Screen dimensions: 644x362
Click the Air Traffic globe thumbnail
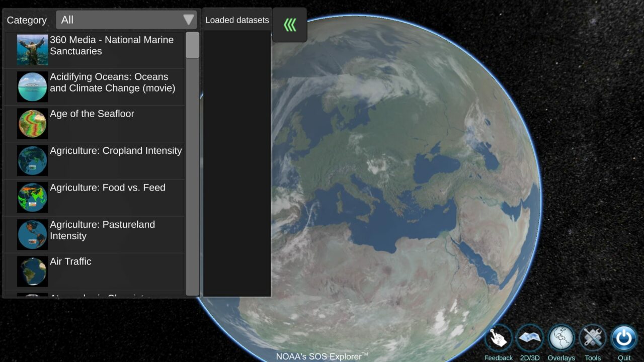pyautogui.click(x=32, y=271)
